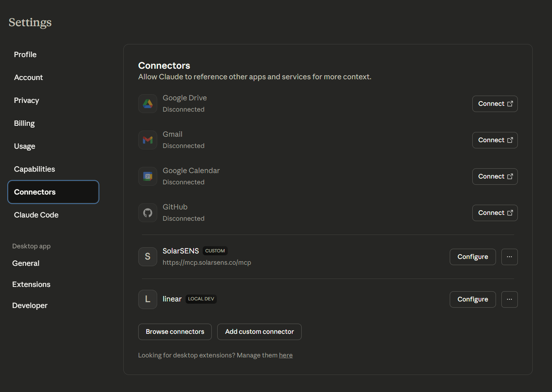Click the Google Calendar connector icon

[147, 176]
